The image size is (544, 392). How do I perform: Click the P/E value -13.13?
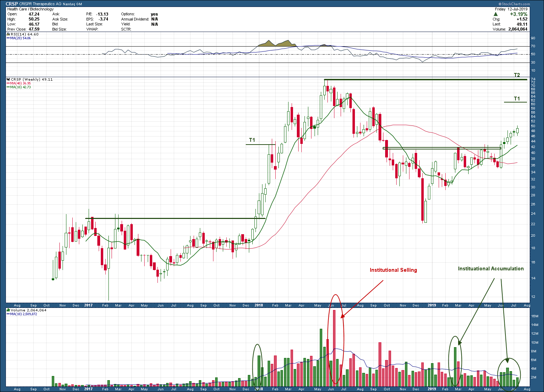point(102,14)
